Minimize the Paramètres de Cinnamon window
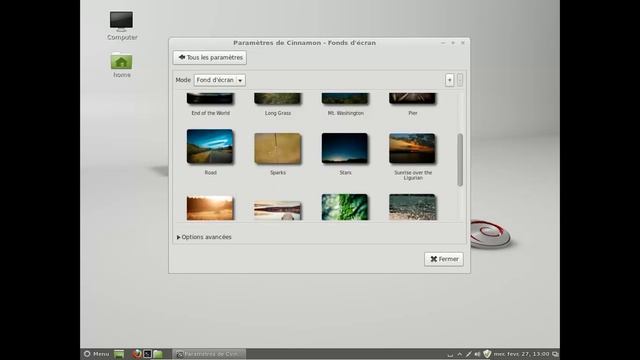 click(x=443, y=43)
